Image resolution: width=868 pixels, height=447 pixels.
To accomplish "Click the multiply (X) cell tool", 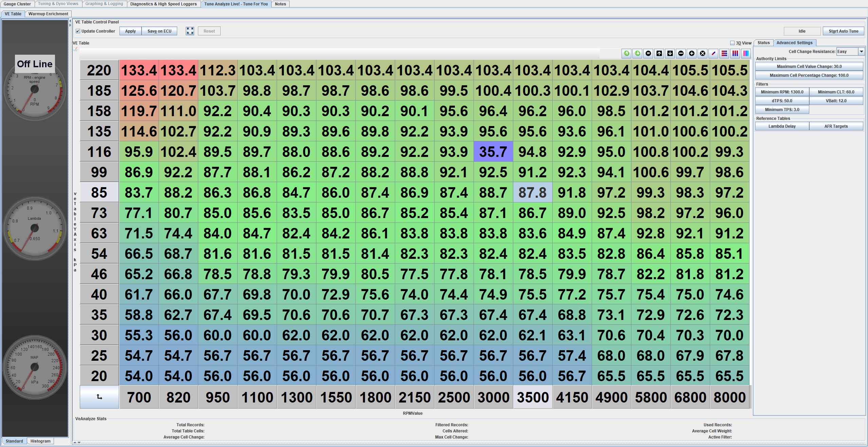I will coord(702,53).
